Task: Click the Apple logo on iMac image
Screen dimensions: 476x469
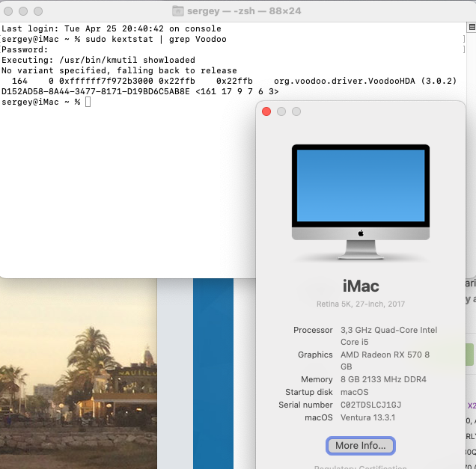Action: click(361, 233)
